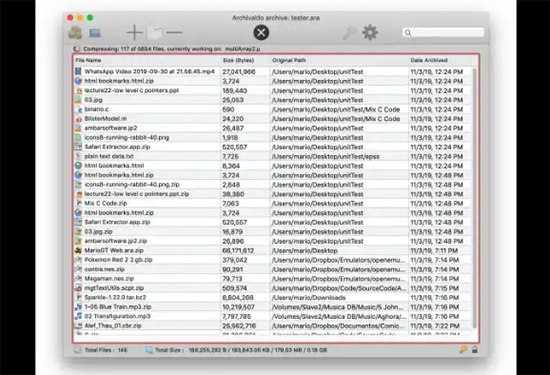Screen dimensions: 550x375
Task: Select ambarsoftware.jp2.zip file name
Action: [116, 241]
